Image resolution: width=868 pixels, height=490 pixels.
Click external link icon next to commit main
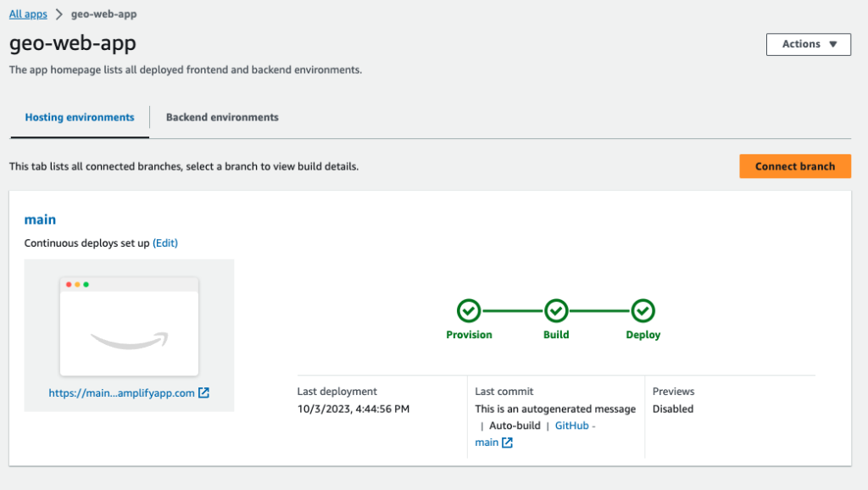pyautogui.click(x=507, y=443)
